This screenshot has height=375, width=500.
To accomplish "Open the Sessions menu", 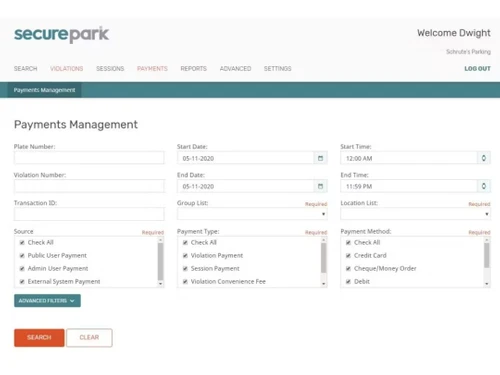I will click(x=110, y=69).
